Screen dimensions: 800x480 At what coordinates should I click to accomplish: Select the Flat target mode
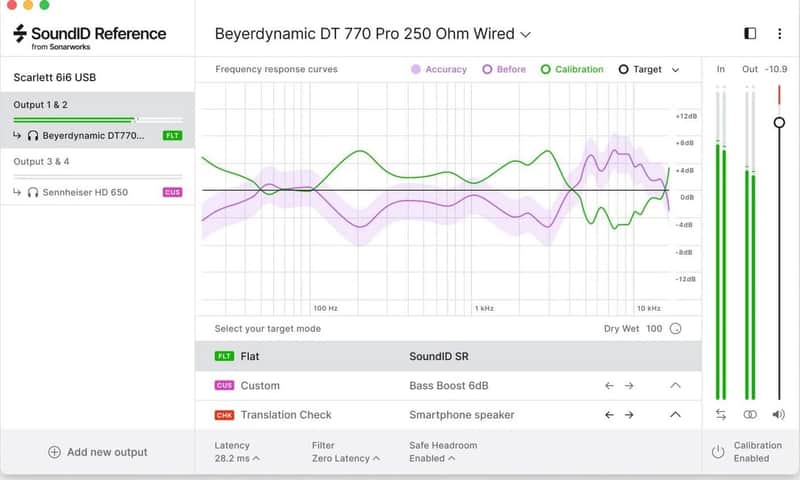tap(448, 357)
